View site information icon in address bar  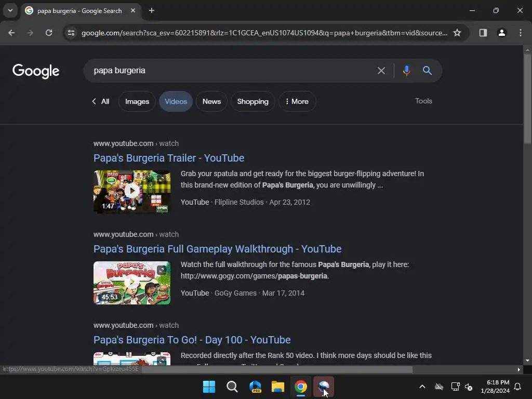coord(71,33)
